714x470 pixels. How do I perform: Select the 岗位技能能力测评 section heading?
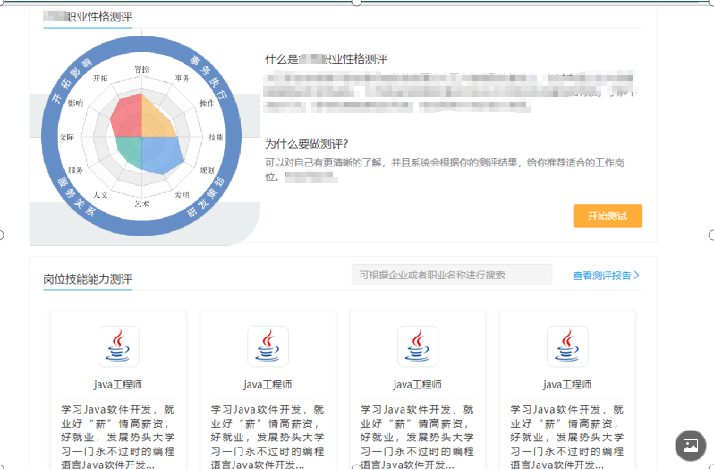(x=88, y=278)
